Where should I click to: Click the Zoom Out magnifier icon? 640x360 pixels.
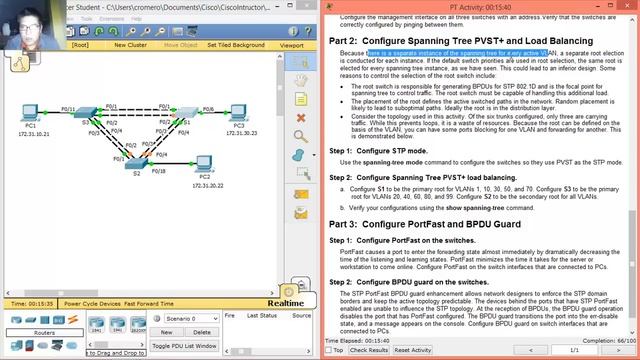(160, 31)
